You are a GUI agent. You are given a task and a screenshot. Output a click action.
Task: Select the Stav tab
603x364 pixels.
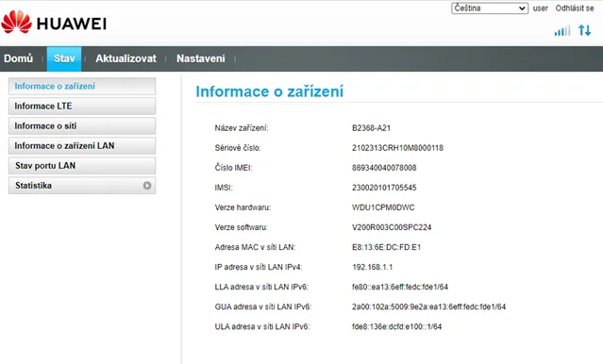pyautogui.click(x=64, y=58)
